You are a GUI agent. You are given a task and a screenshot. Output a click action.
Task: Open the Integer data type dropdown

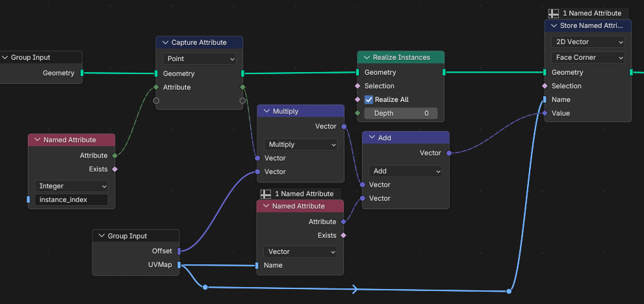tap(71, 186)
